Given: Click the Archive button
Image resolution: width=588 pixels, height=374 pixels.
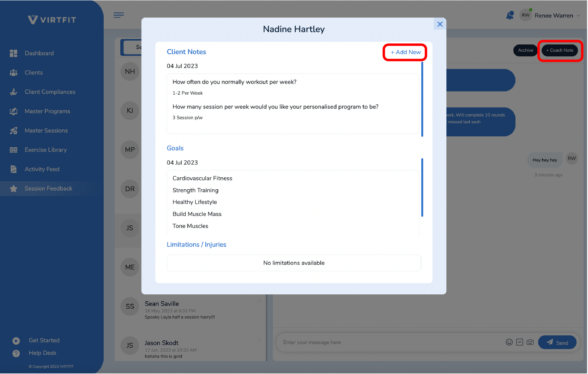Looking at the screenshot, I should [525, 50].
